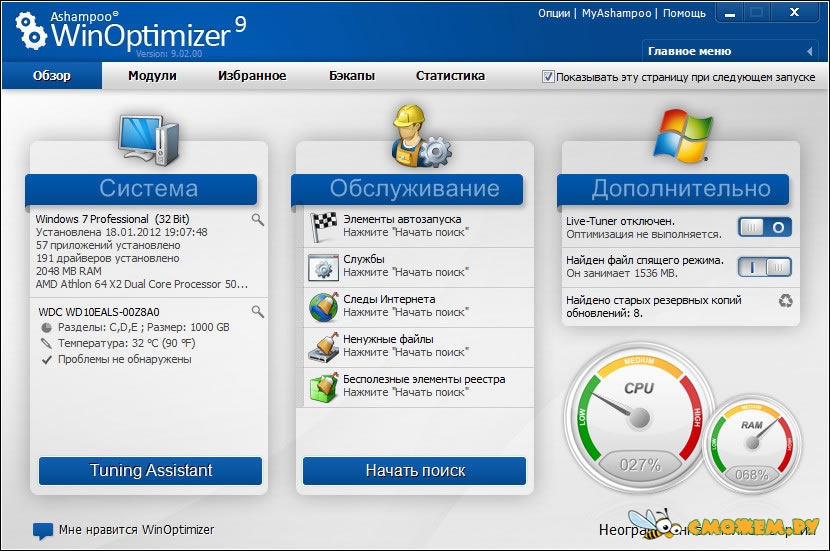Toggle the hibernation file switch

coord(765,267)
